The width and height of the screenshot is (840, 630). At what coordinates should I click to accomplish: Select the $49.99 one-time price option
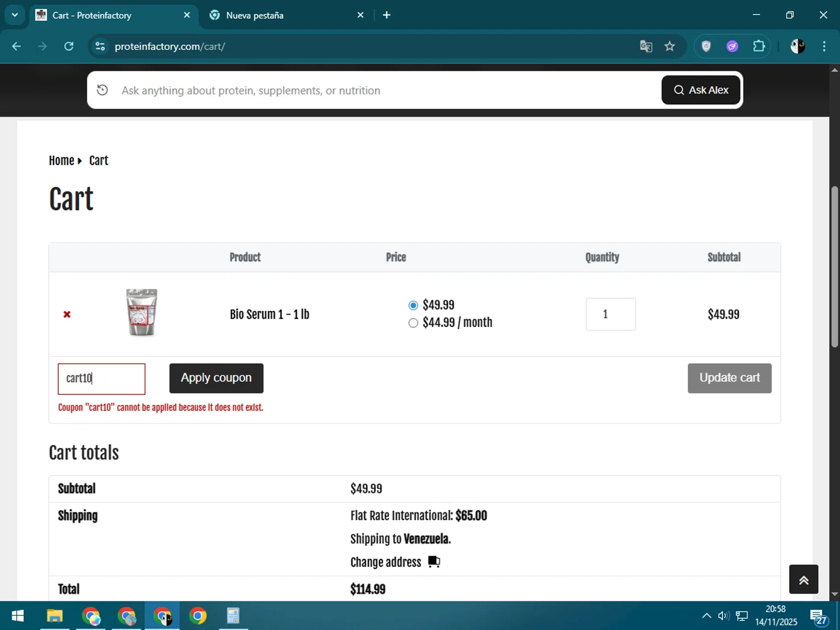point(413,305)
